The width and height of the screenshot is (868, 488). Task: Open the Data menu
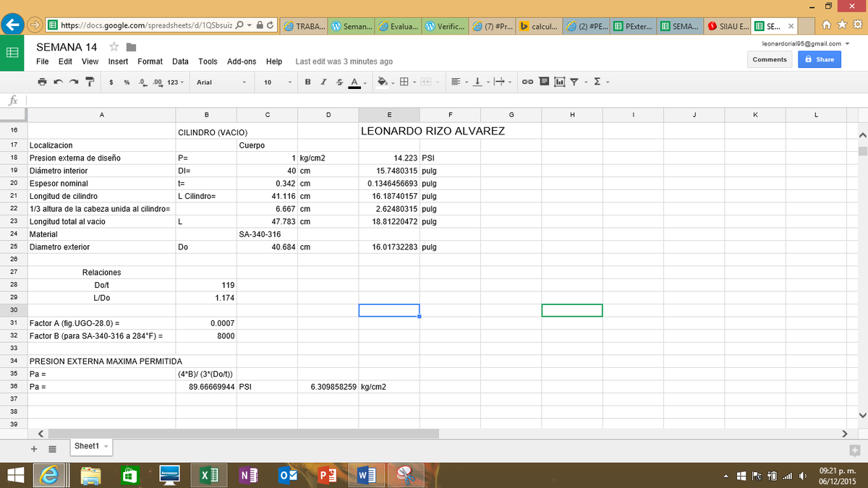[180, 61]
